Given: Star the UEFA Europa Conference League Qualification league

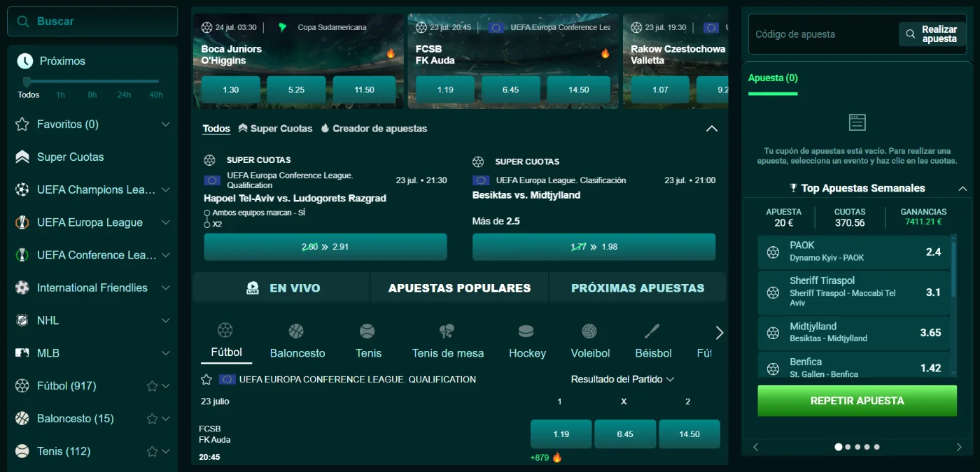Looking at the screenshot, I should (206, 379).
